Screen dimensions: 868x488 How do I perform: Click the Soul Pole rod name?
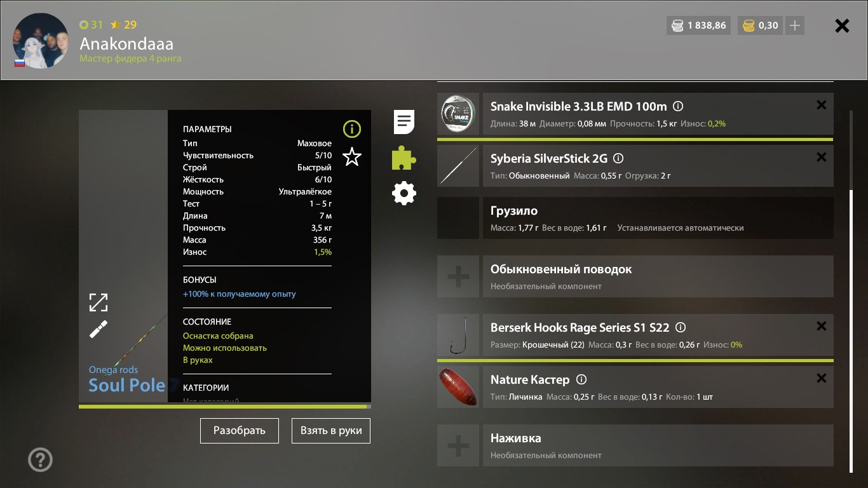[127, 385]
